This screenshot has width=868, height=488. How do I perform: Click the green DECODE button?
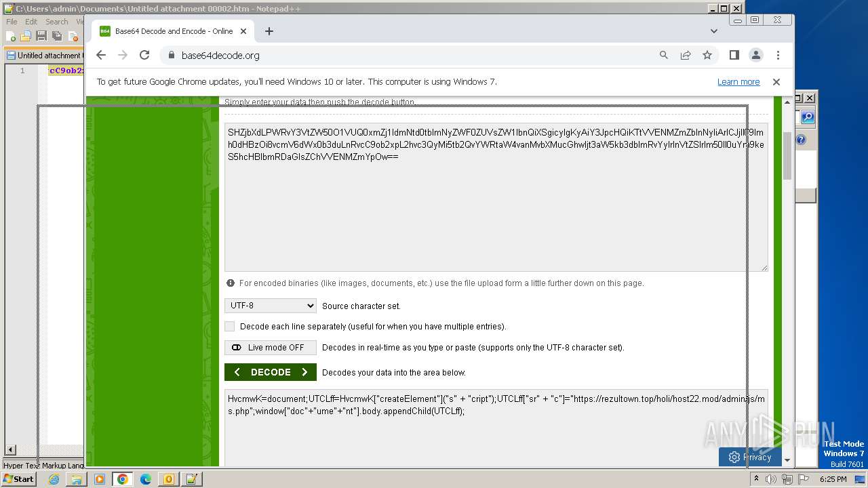click(x=271, y=372)
